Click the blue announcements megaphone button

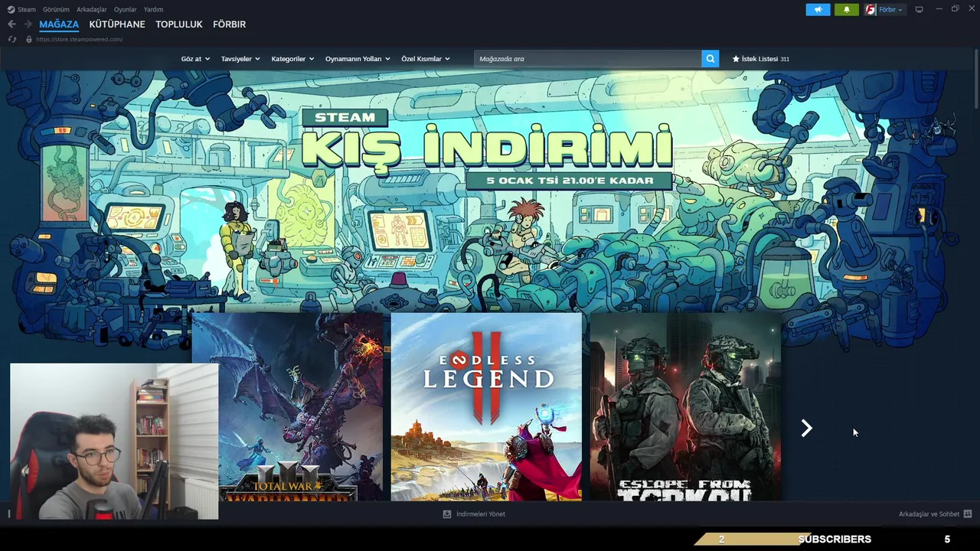tap(818, 9)
